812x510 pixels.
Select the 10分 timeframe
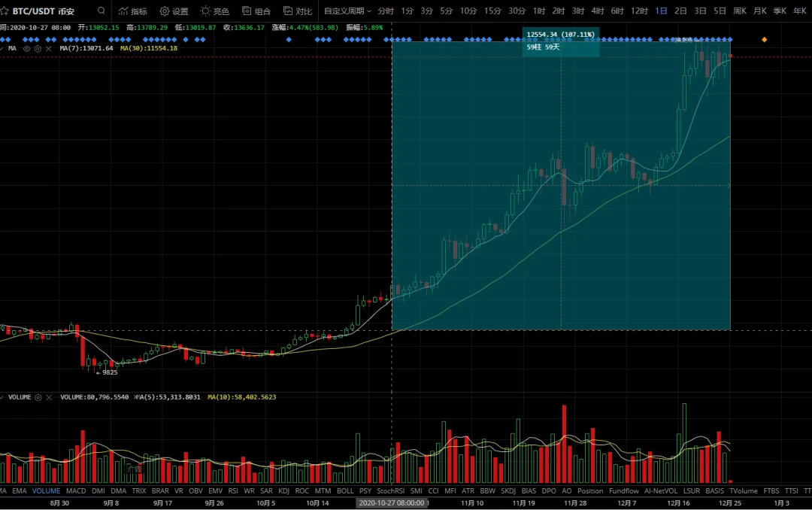point(468,11)
